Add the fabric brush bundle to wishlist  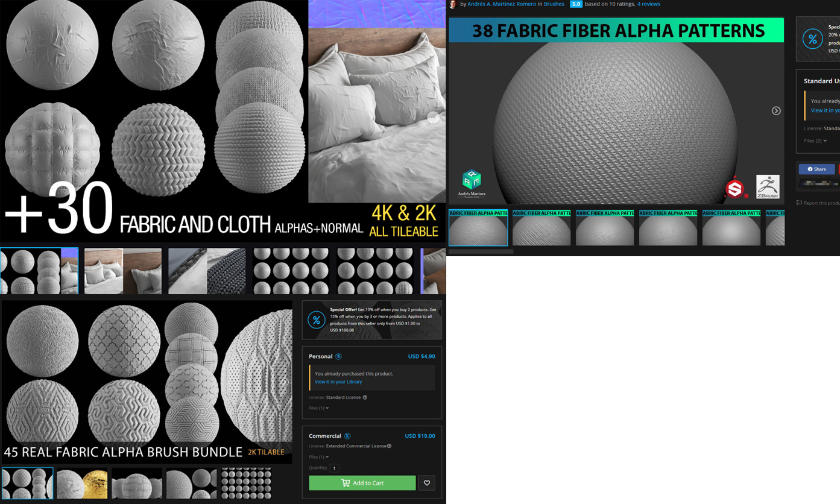426,483
